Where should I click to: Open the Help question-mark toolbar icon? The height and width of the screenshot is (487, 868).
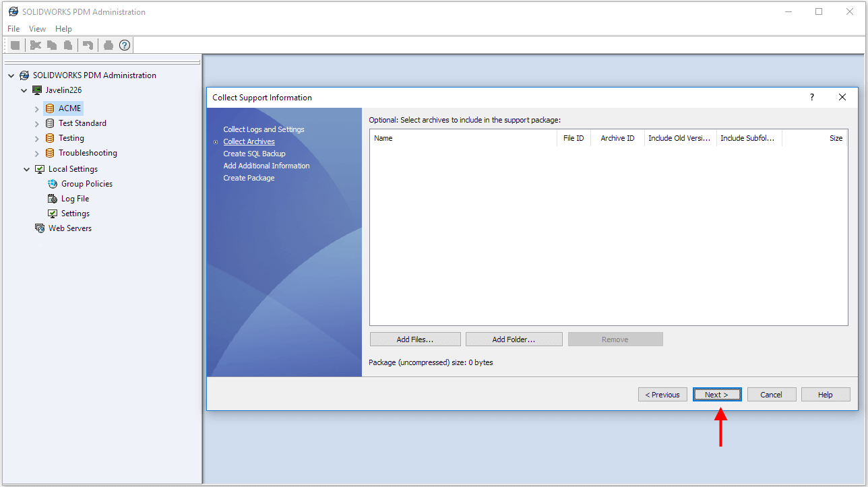pos(125,45)
